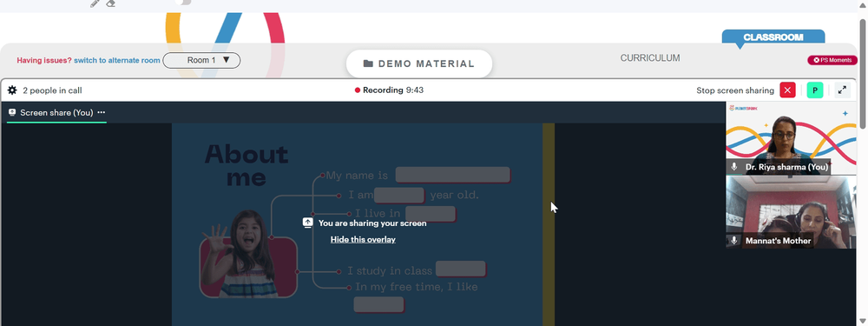This screenshot has height=326, width=868.
Task: Click switch to alternate room link
Action: click(117, 61)
